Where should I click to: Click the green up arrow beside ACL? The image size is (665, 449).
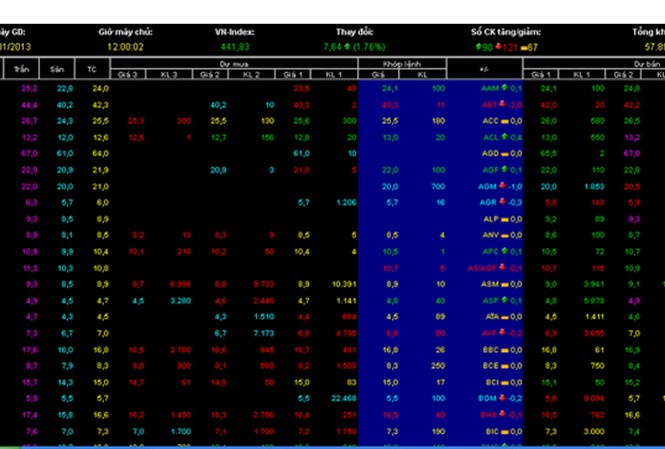click(x=504, y=137)
